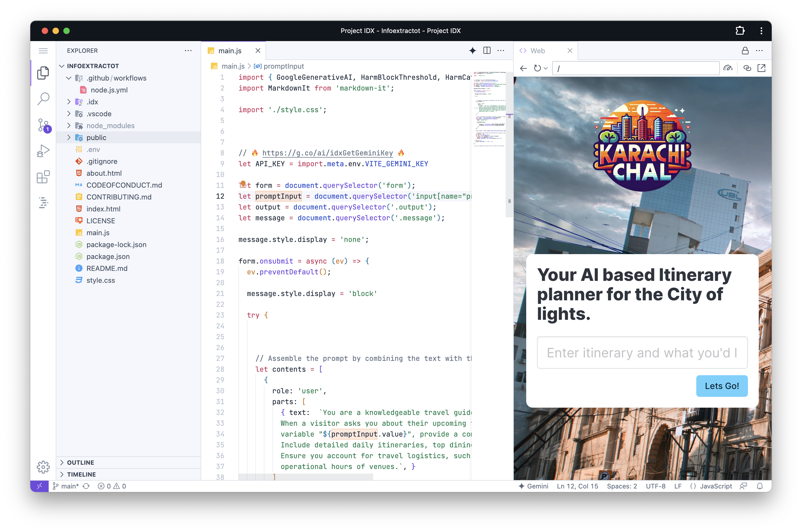Screen dimensions: 802x532
Task: Go back in the web preview
Action: pos(523,68)
